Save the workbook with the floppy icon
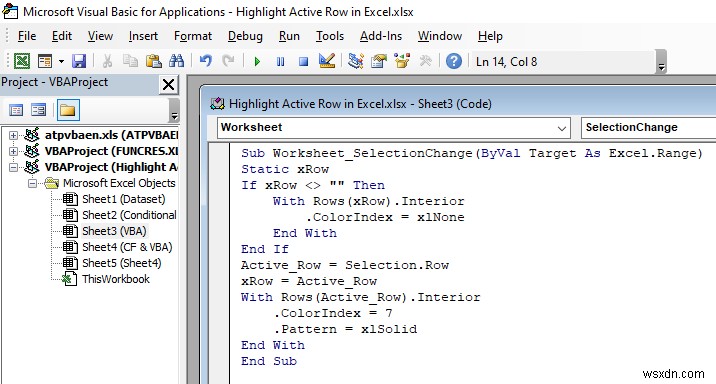Image resolution: width=716 pixels, height=384 pixels. (79, 61)
